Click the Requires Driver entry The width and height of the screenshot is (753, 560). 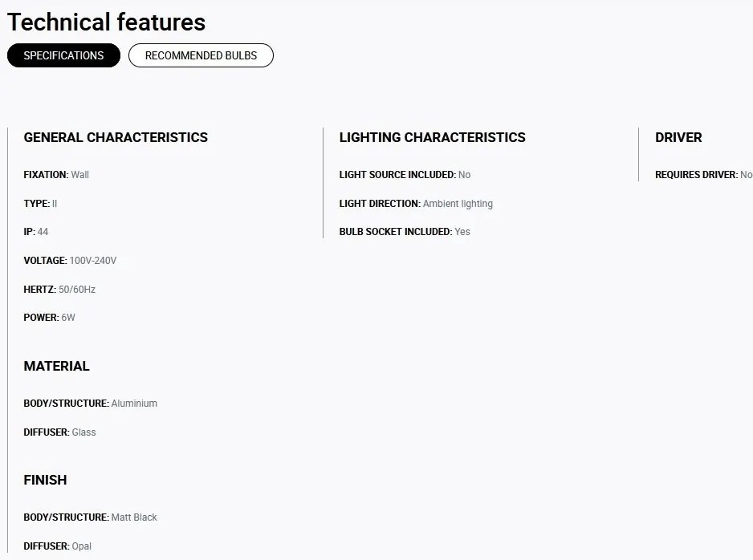click(x=703, y=175)
